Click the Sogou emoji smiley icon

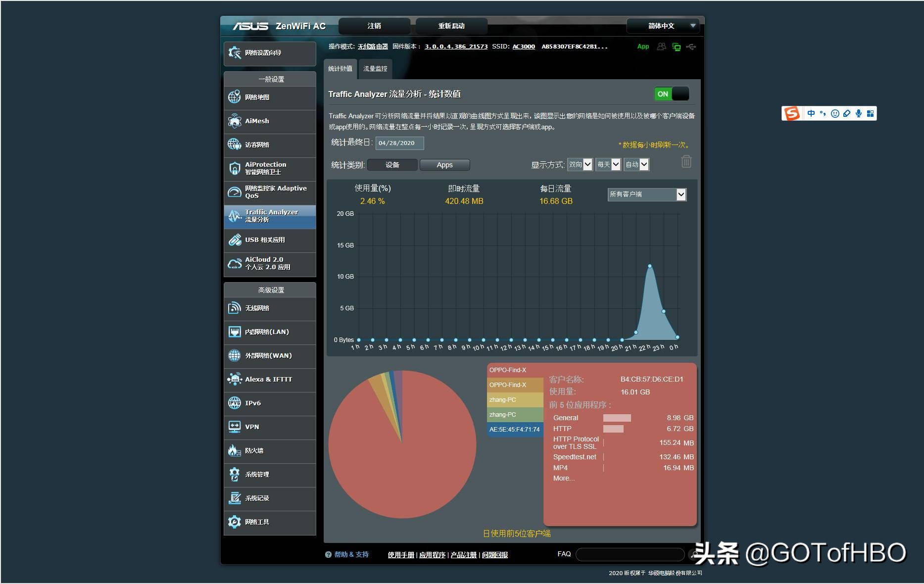[835, 114]
